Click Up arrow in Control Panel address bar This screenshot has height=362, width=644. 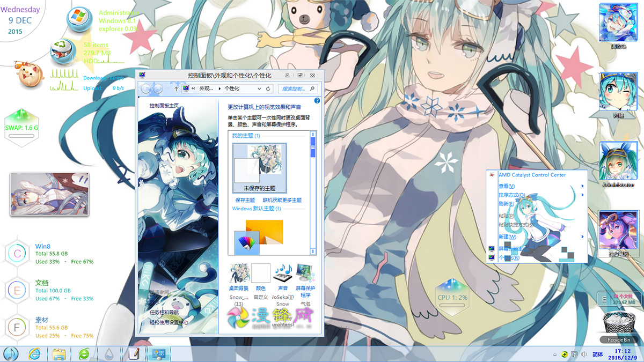(176, 88)
